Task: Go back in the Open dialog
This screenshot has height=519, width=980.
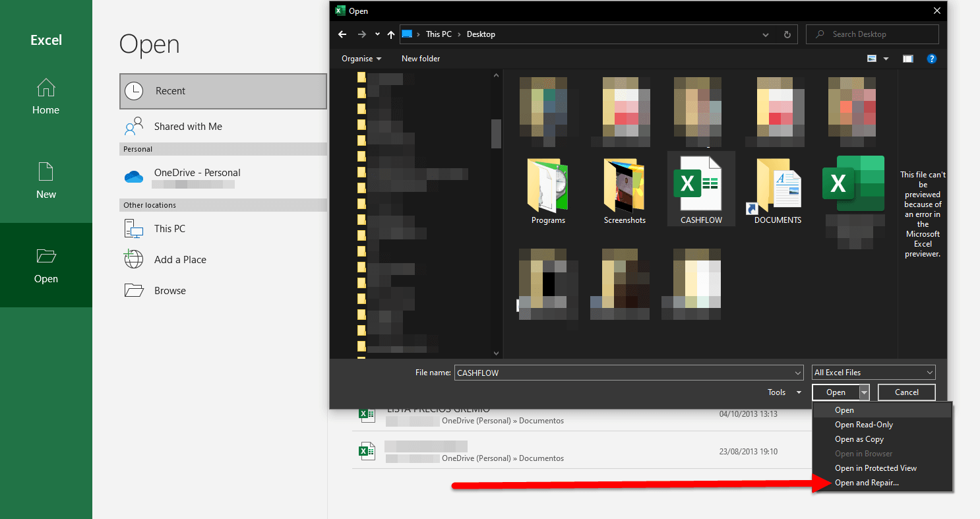Action: [x=342, y=34]
